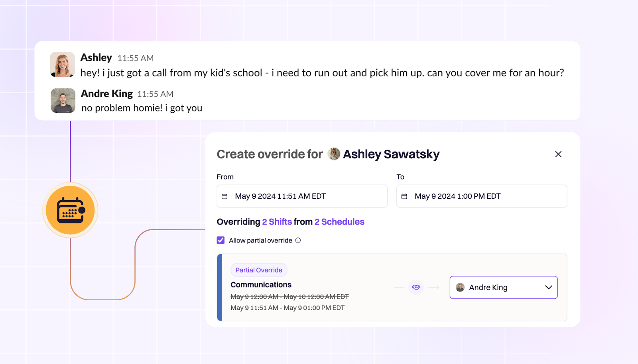Open the 2 Shifts link
The image size is (638, 364).
point(278,222)
